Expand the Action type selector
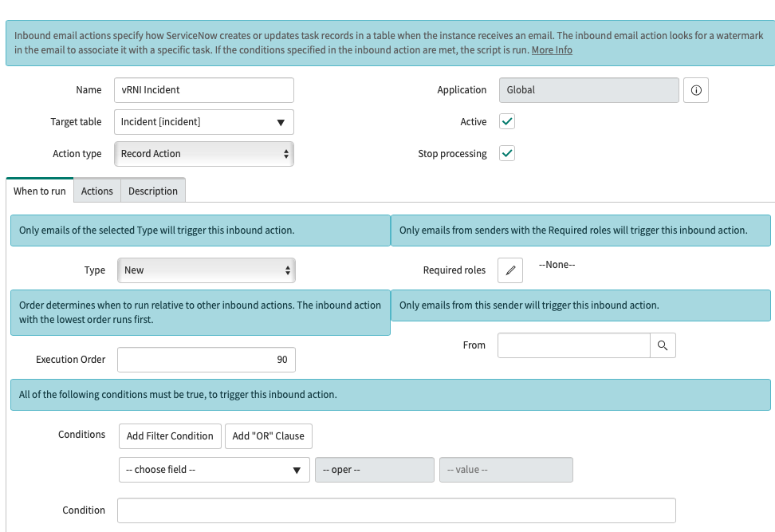Image resolution: width=775 pixels, height=532 pixels. coord(204,154)
